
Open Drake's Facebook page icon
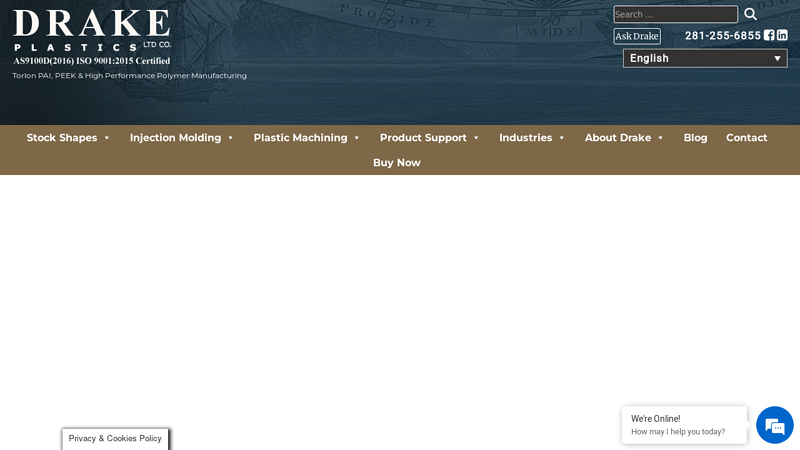[x=769, y=35]
